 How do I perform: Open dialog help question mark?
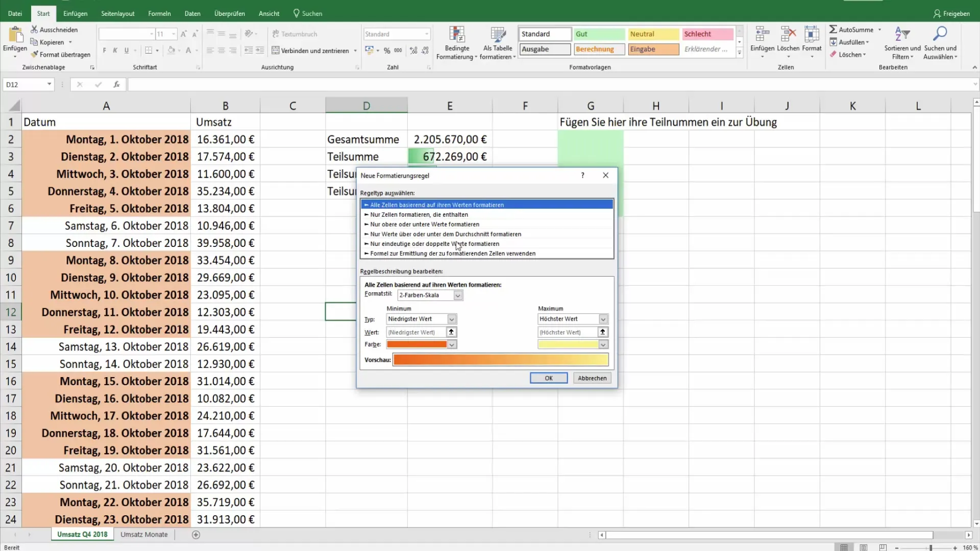[582, 175]
